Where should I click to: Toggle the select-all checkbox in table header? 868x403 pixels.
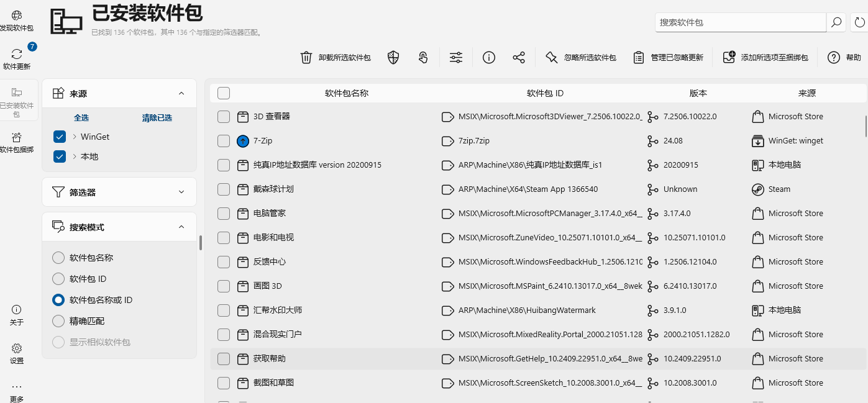(x=224, y=93)
